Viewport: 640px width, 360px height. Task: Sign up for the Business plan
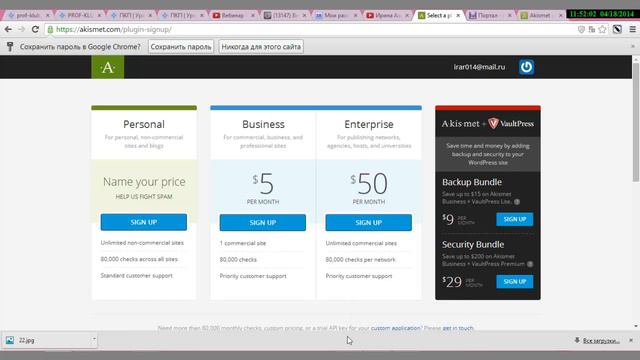[262, 222]
